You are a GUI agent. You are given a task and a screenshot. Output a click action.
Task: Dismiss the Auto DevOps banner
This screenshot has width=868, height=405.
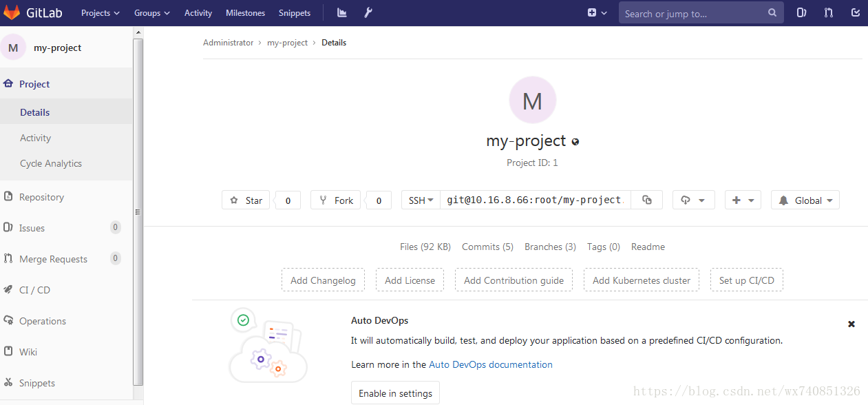pyautogui.click(x=851, y=324)
